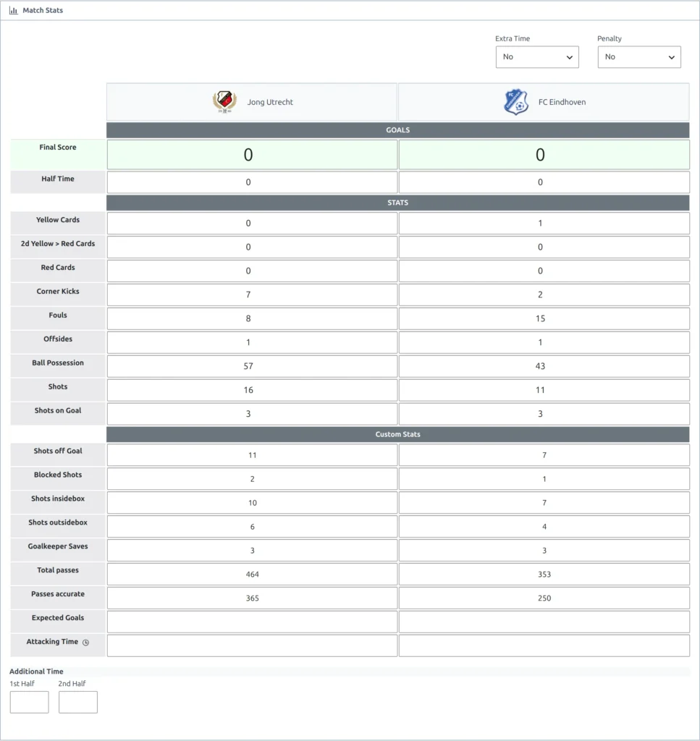Screen dimensions: 700x741
Task: Edit FC Eindhoven Shots outsidebox value 4
Action: tap(544, 527)
